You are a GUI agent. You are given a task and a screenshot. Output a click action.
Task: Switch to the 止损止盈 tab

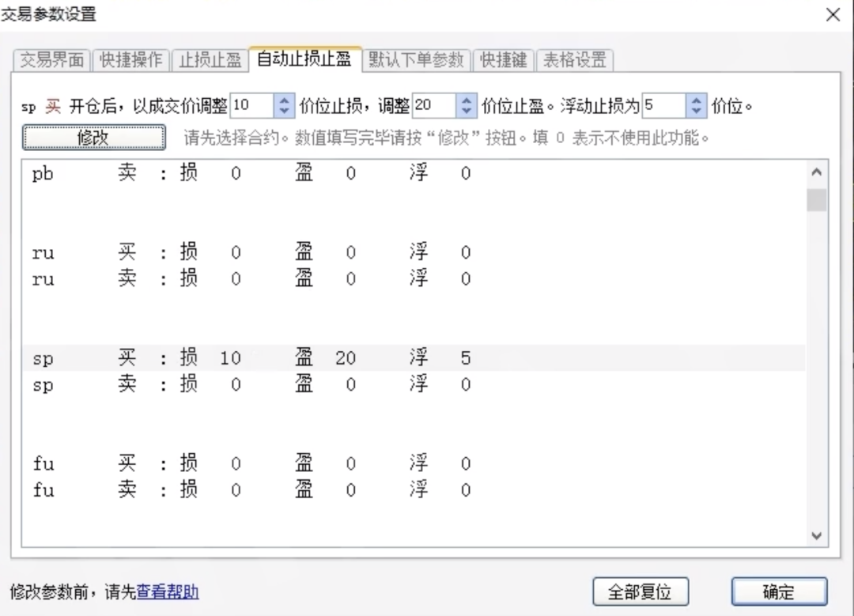tap(210, 59)
